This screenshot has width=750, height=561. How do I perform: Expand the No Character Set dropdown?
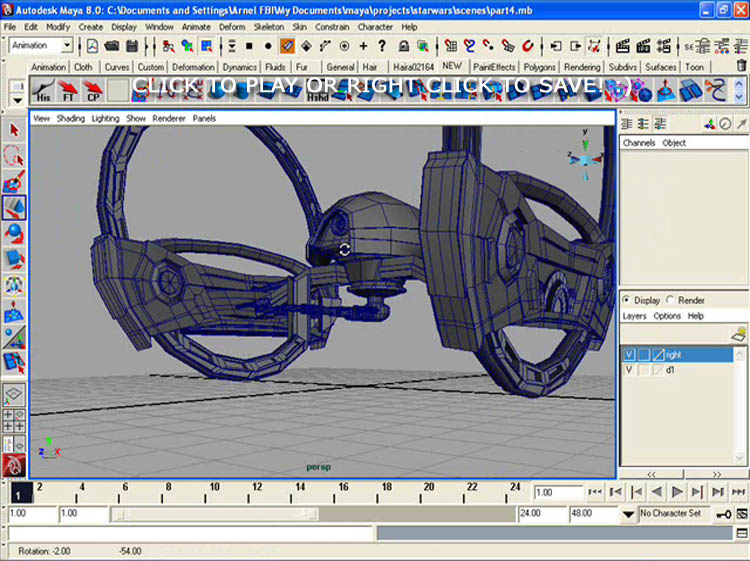[628, 514]
